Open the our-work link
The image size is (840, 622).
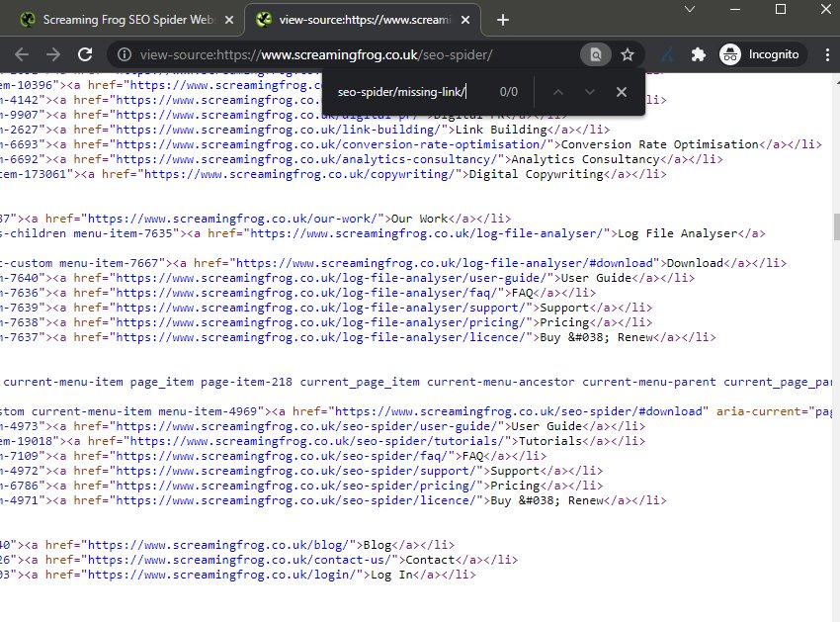(232, 219)
